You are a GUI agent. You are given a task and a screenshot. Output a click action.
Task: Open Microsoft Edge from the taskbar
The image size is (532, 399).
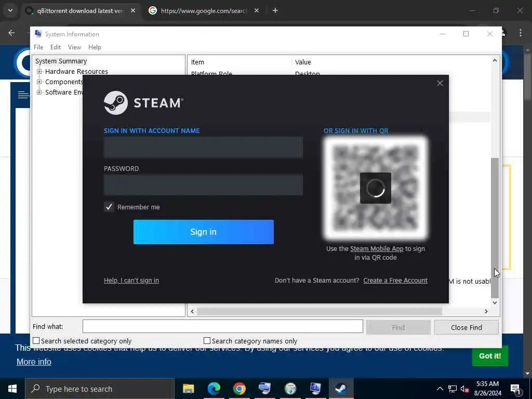pyautogui.click(x=214, y=389)
